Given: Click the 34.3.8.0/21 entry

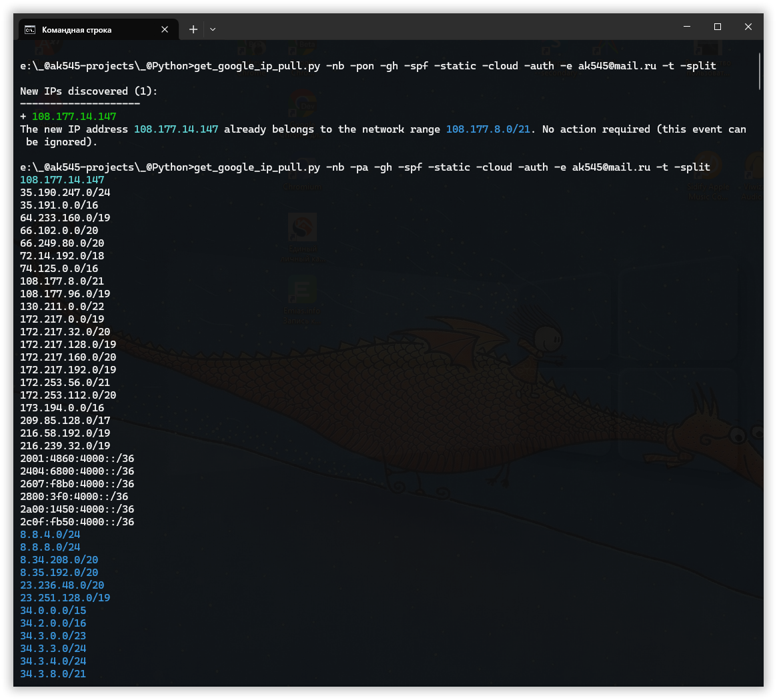Looking at the screenshot, I should (x=53, y=674).
